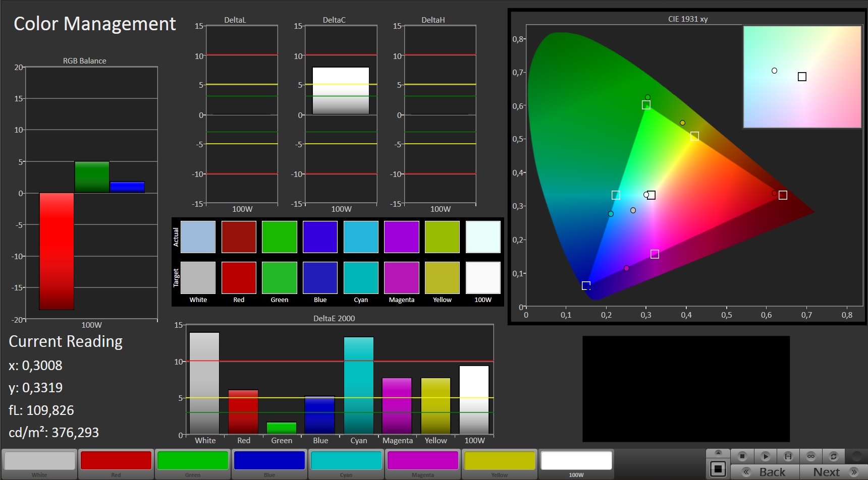This screenshot has width=868, height=480.
Task: Select the Blue pattern in bottom strip
Action: click(x=269, y=464)
